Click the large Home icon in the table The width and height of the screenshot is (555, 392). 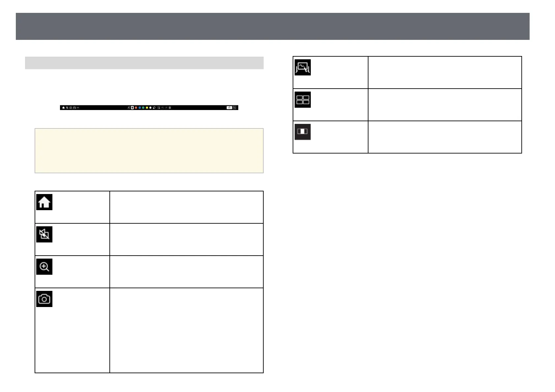point(44,202)
